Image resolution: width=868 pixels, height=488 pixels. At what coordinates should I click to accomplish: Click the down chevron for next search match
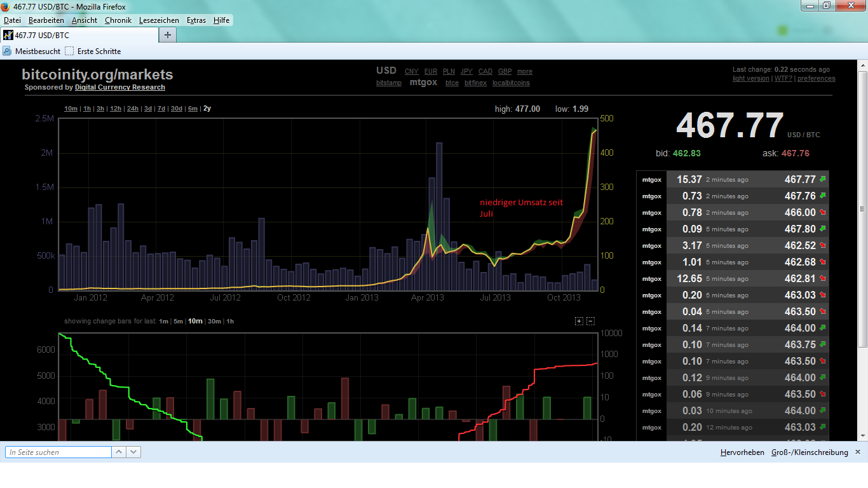pyautogui.click(x=132, y=452)
